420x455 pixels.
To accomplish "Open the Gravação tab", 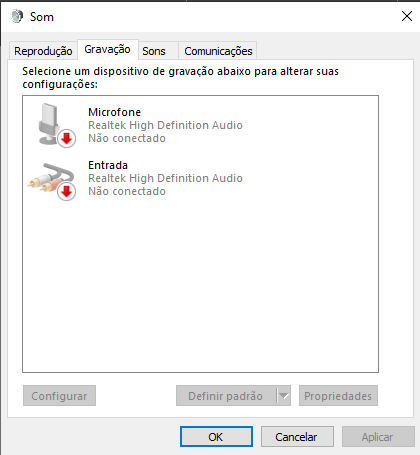I will 108,49.
